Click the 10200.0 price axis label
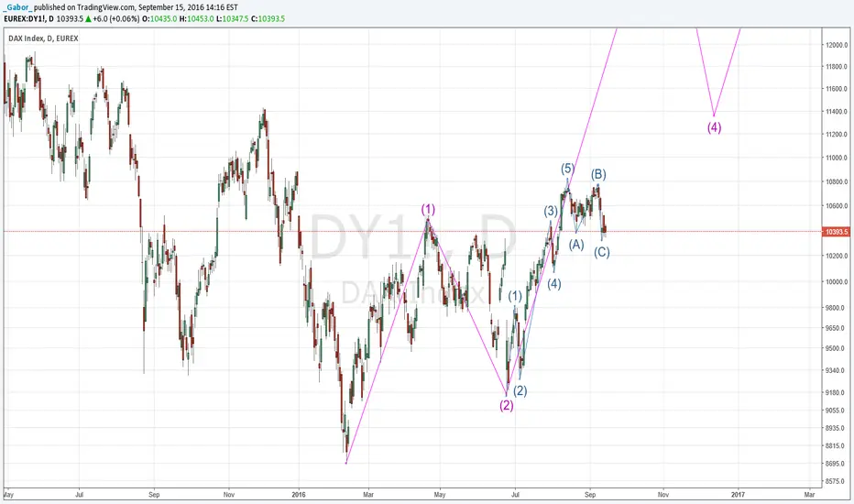Viewport: 854px width, 504px height. pyautogui.click(x=837, y=256)
